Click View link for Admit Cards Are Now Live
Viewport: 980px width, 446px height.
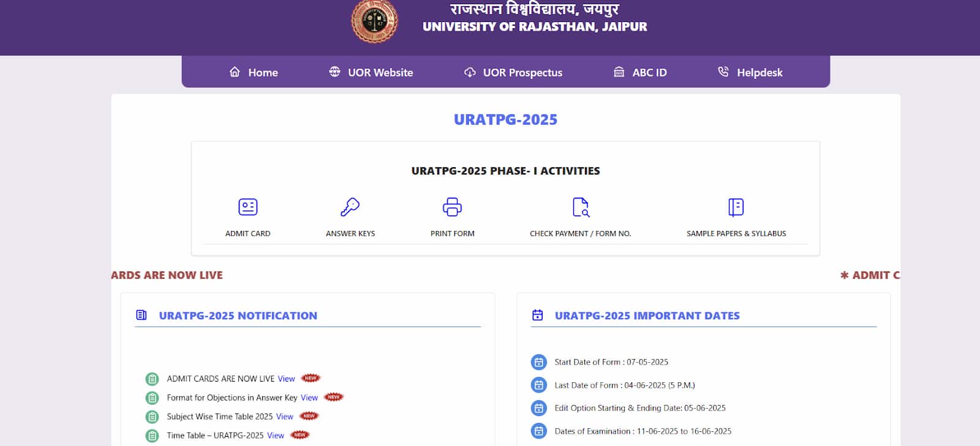coord(286,379)
